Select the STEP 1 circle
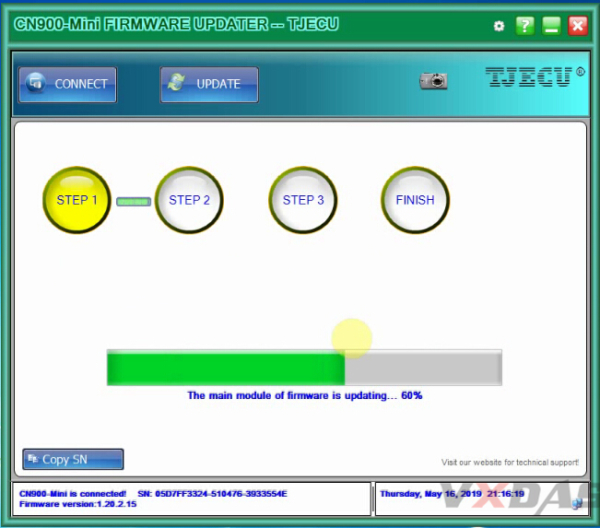Screen dimensions: 600x528 (77, 200)
